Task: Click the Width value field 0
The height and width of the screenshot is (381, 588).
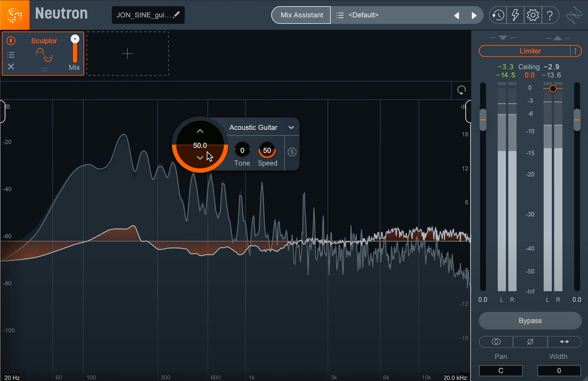Action: tap(559, 371)
